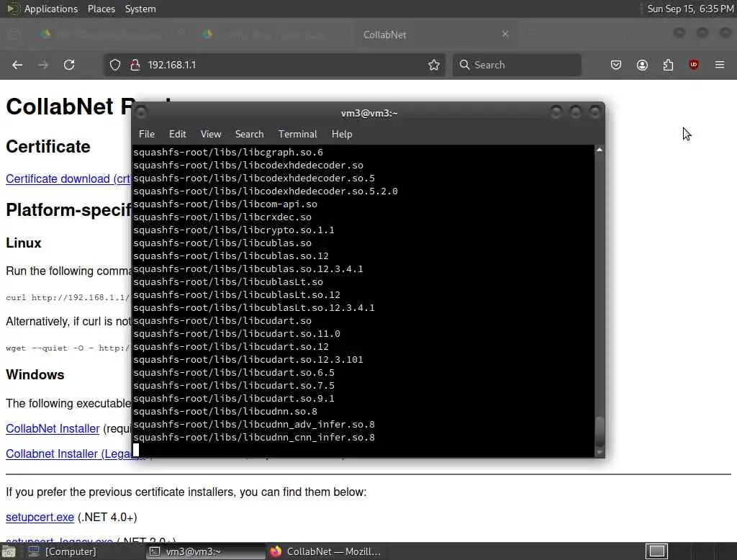Open the tracking protection shield icon

coord(114,65)
